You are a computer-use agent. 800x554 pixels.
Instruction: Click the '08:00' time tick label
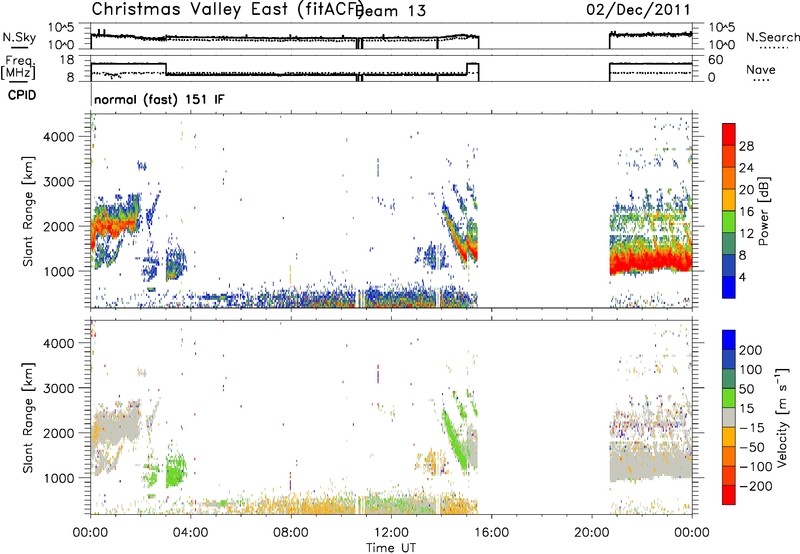point(291,533)
